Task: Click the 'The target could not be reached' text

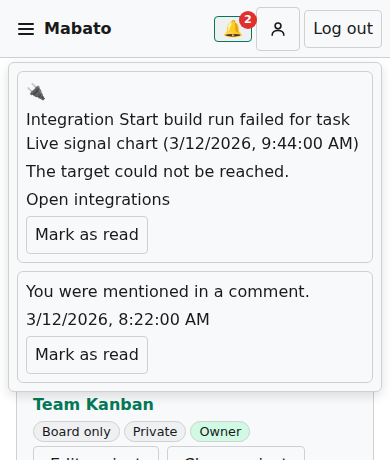Action: tap(157, 171)
